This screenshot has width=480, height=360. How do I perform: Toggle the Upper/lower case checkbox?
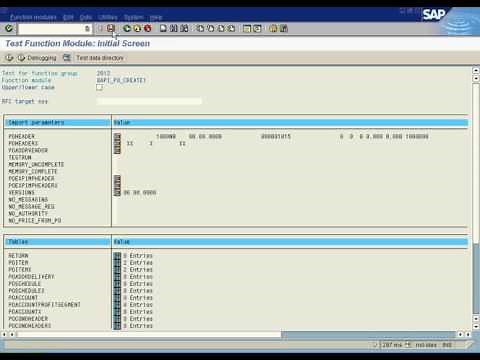tap(99, 87)
